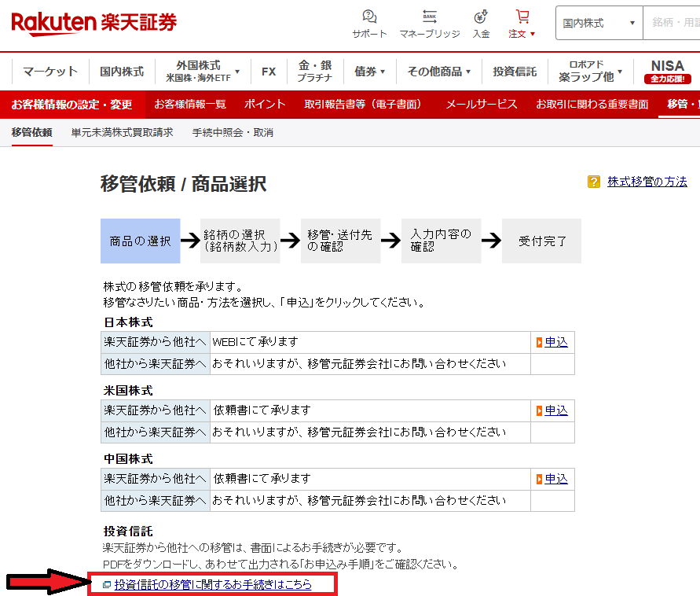
Task: Open the 国内株式 main menu item
Action: (122, 72)
